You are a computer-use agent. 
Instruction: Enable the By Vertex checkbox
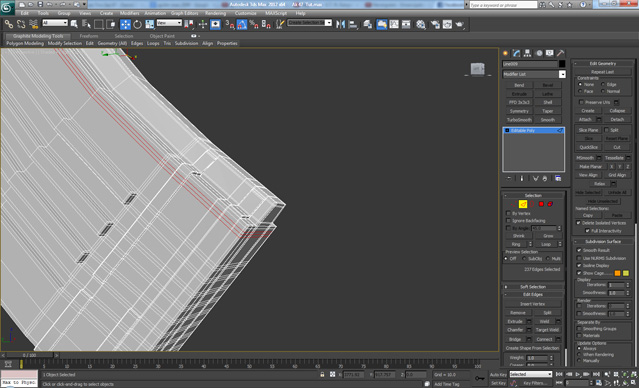(508, 214)
